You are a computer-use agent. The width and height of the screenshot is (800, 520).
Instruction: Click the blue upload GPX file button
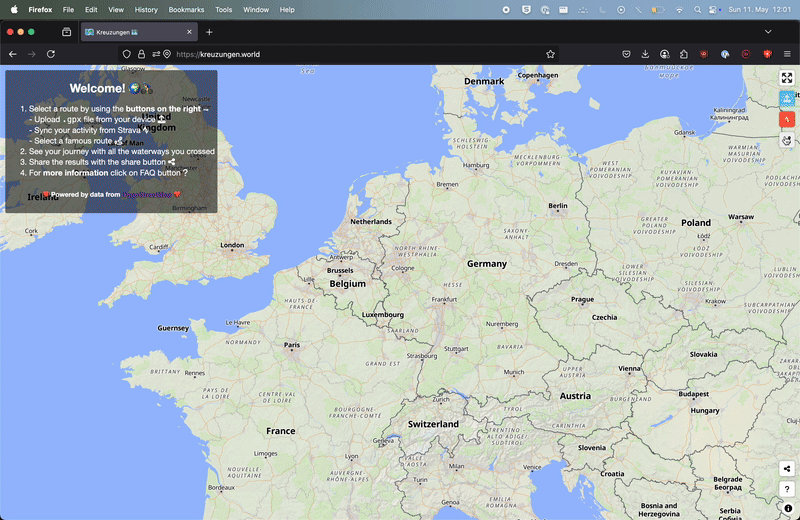point(787,98)
